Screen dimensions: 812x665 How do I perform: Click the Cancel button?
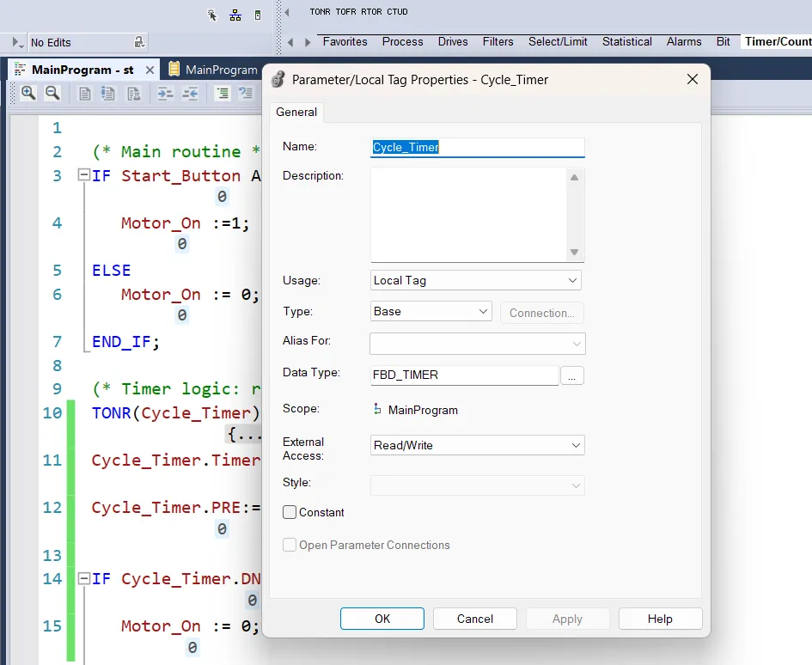[x=475, y=619]
